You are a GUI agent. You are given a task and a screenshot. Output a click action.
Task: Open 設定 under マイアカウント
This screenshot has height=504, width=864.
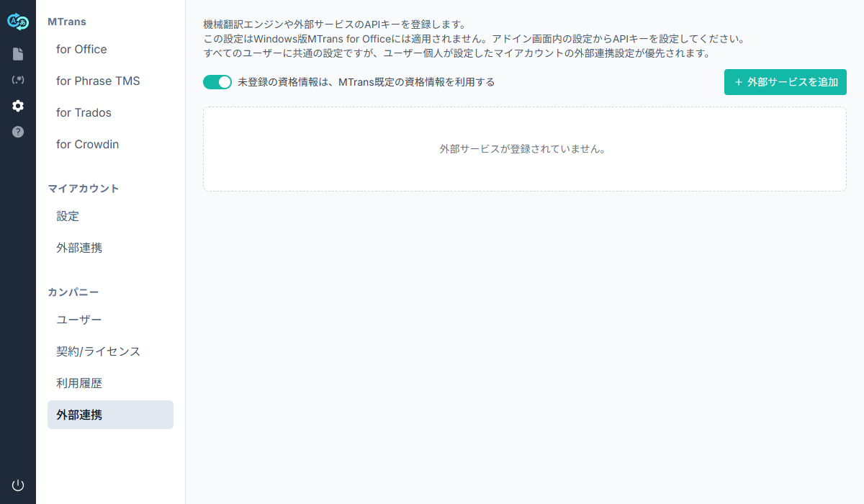pyautogui.click(x=110, y=216)
